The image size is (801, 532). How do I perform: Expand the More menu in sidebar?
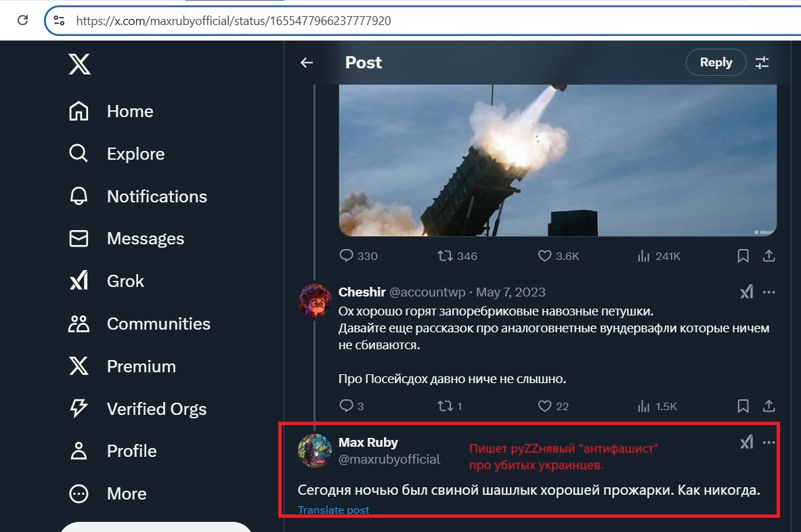click(x=108, y=493)
